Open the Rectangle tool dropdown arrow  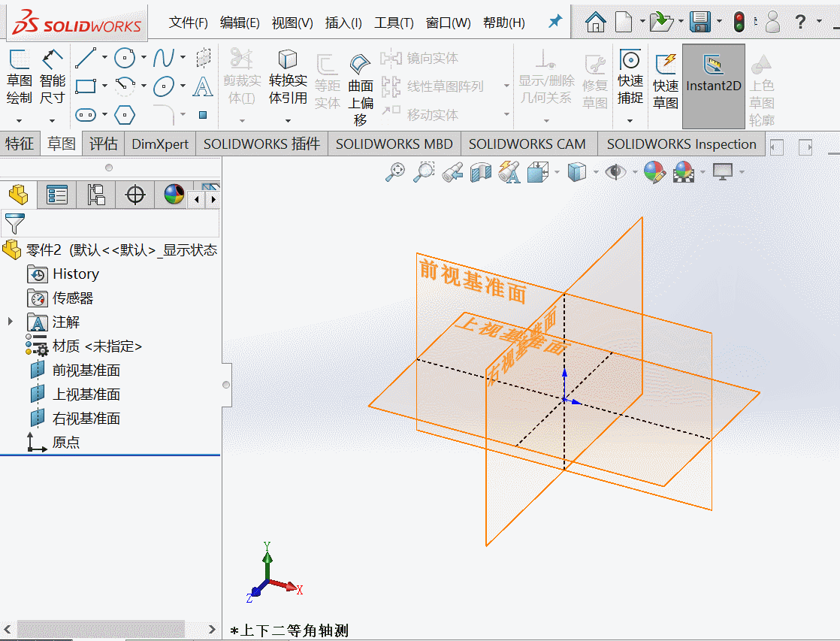point(104,85)
